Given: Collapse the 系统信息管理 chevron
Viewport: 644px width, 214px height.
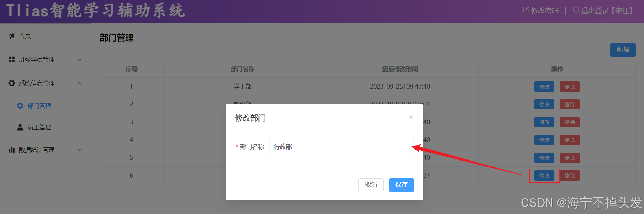Looking at the screenshot, I should (x=79, y=83).
